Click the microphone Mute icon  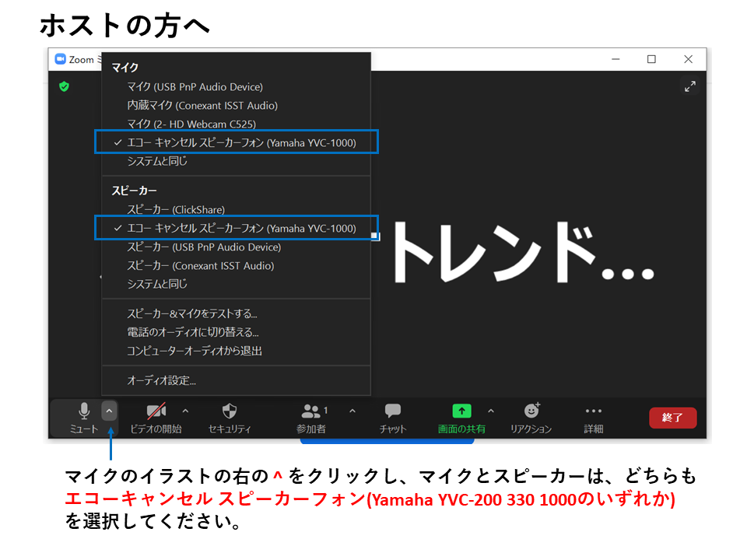(x=84, y=411)
